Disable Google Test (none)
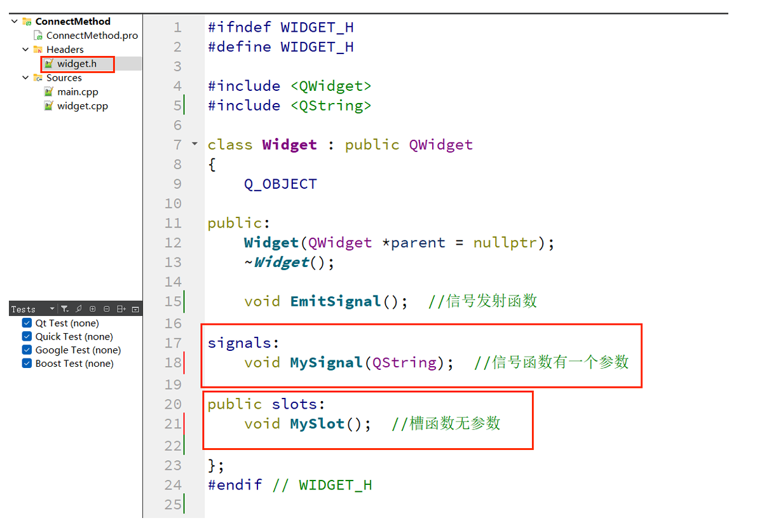The width and height of the screenshot is (762, 532). pyautogui.click(x=27, y=350)
